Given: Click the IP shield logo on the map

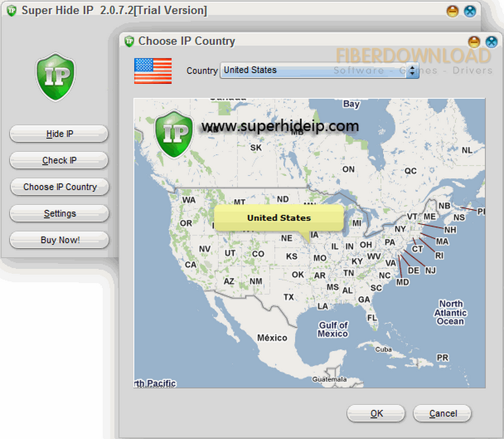Looking at the screenshot, I should coord(174,134).
